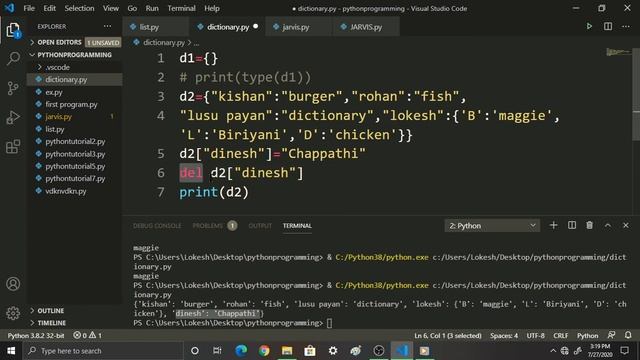640x360 pixels.
Task: Click errors and warnings count in status bar
Action: pos(87,336)
